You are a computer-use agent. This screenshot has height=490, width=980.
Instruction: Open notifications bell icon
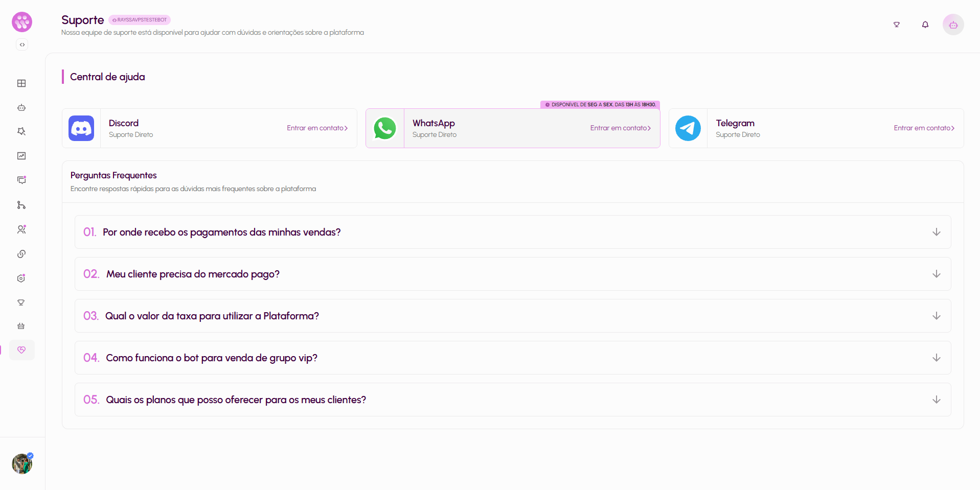(925, 25)
